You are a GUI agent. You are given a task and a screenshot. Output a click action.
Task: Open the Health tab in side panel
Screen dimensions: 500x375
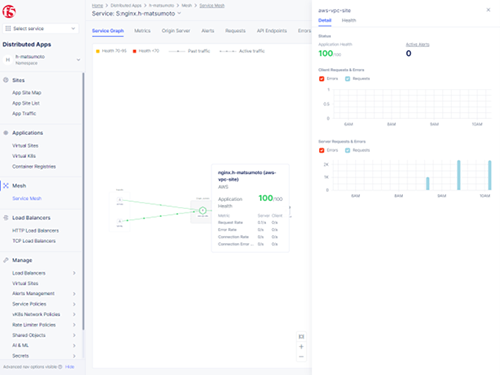pos(349,20)
